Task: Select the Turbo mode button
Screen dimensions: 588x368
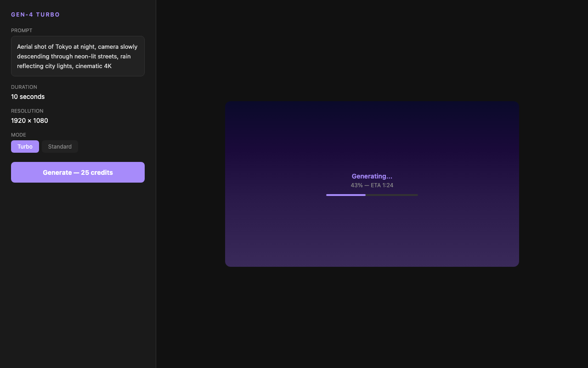Action: (x=25, y=147)
